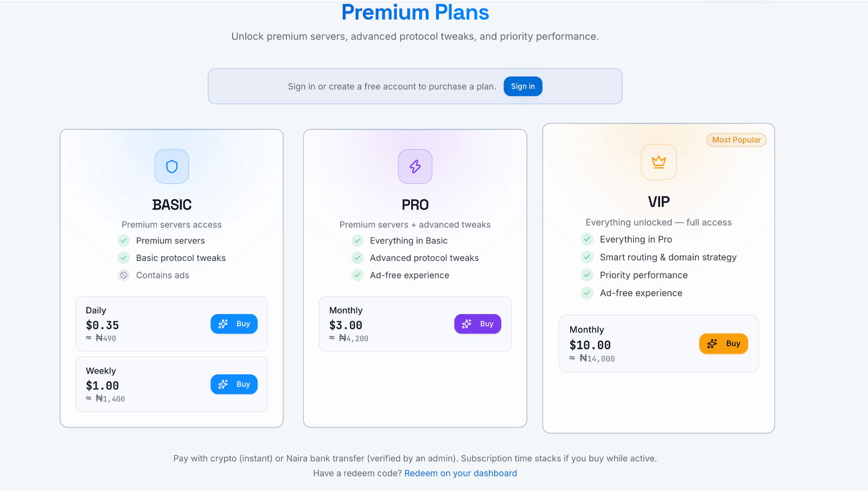
Task: Buy the Pro Monthly plan at $3.00
Action: point(477,324)
